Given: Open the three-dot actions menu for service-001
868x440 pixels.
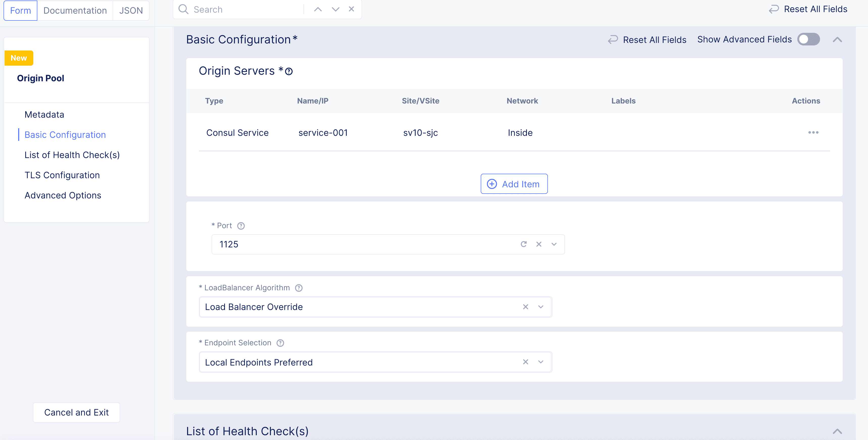Looking at the screenshot, I should (813, 133).
